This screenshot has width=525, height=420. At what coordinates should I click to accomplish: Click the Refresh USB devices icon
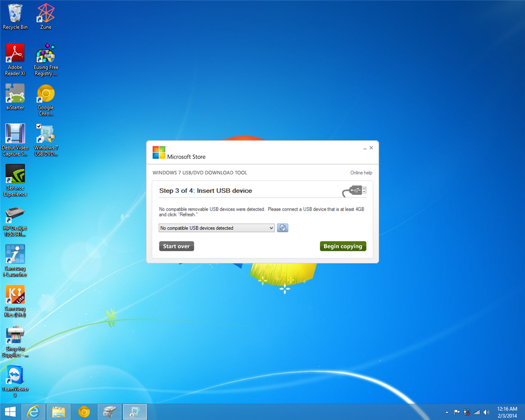(282, 227)
